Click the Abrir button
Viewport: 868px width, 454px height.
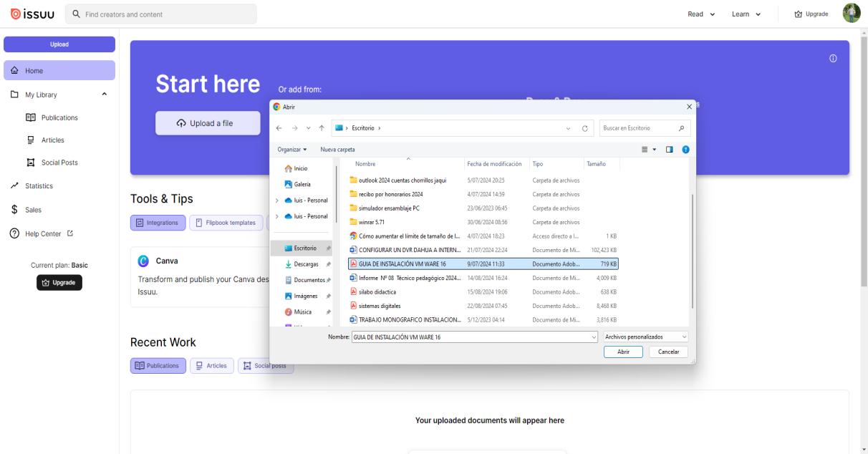(x=623, y=352)
